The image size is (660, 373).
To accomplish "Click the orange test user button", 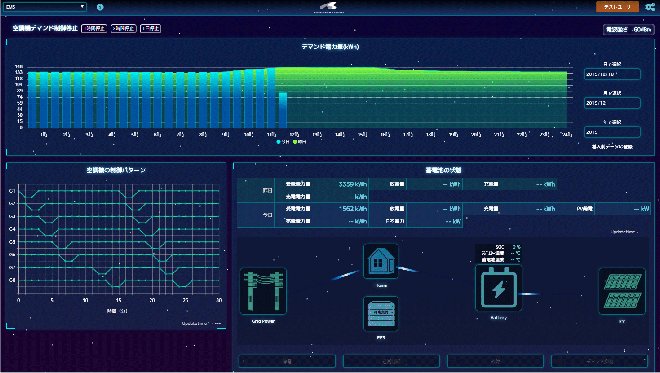I will click(617, 7).
